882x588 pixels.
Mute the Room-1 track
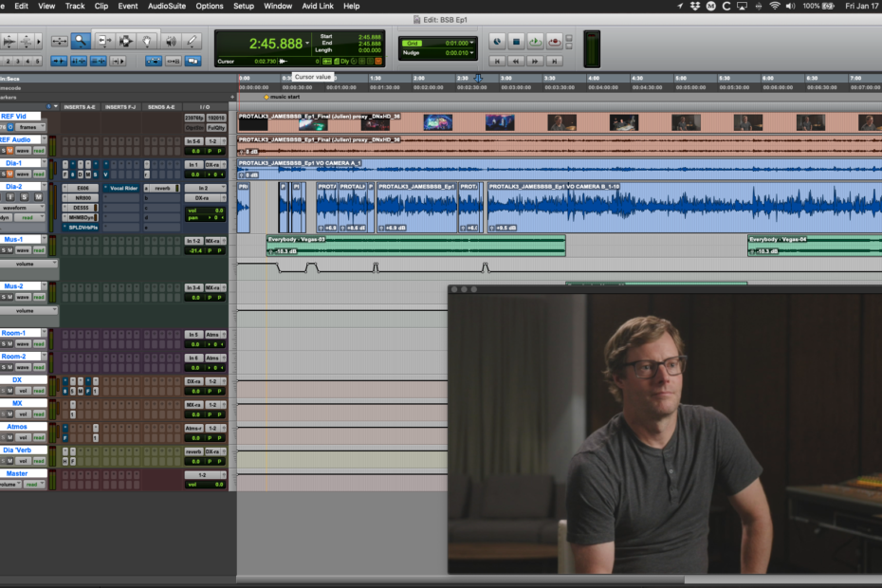click(x=9, y=344)
